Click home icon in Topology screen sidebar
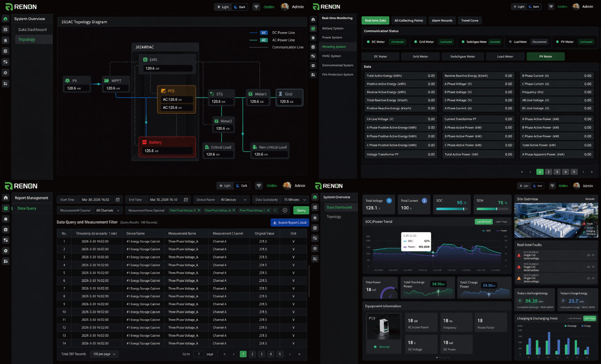 (5, 19)
